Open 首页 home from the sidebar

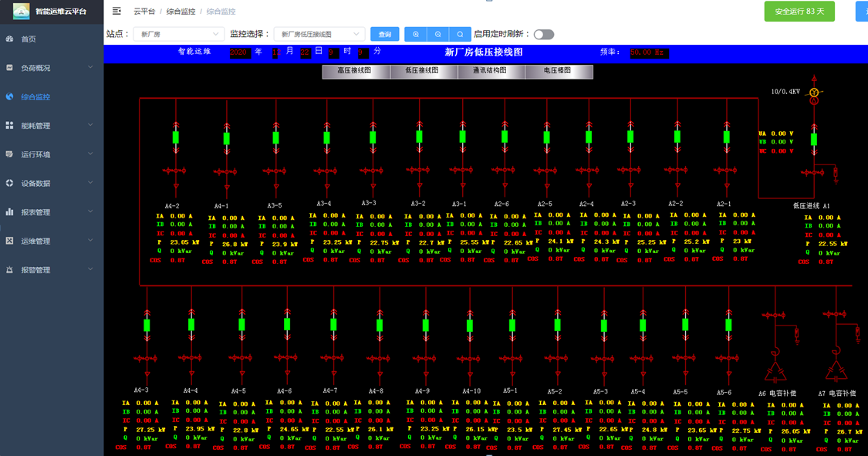click(x=29, y=39)
